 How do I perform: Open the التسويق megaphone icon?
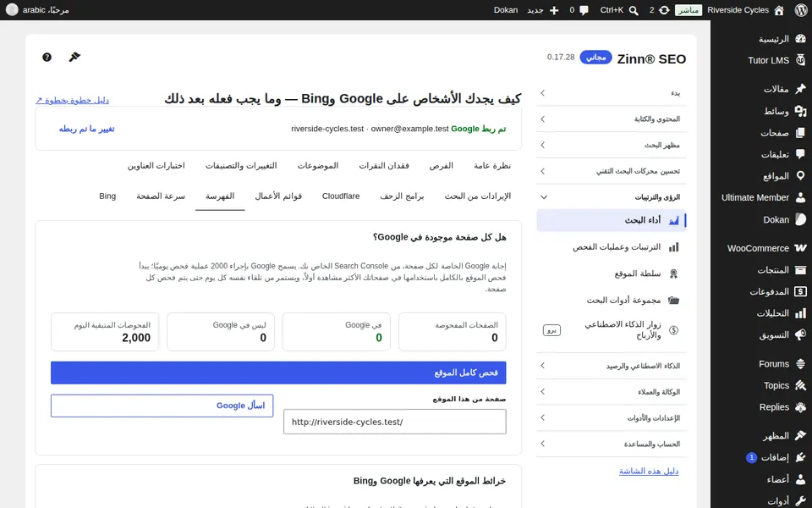tap(801, 335)
